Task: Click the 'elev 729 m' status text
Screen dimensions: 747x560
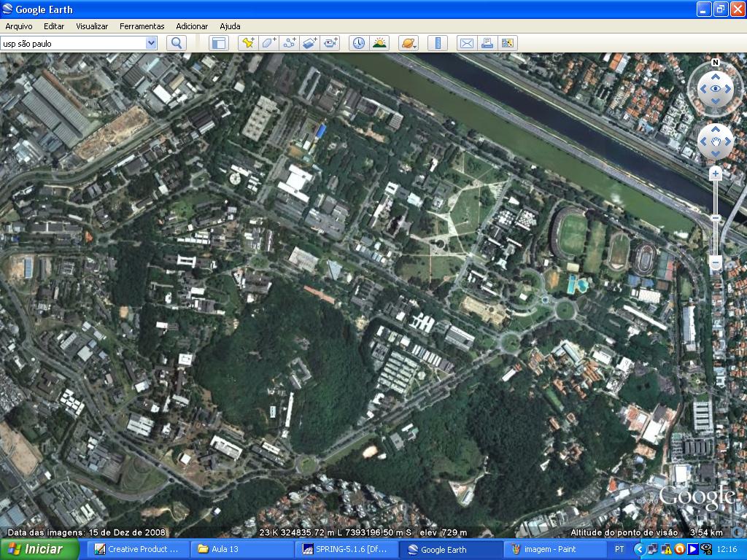Action: [444, 532]
